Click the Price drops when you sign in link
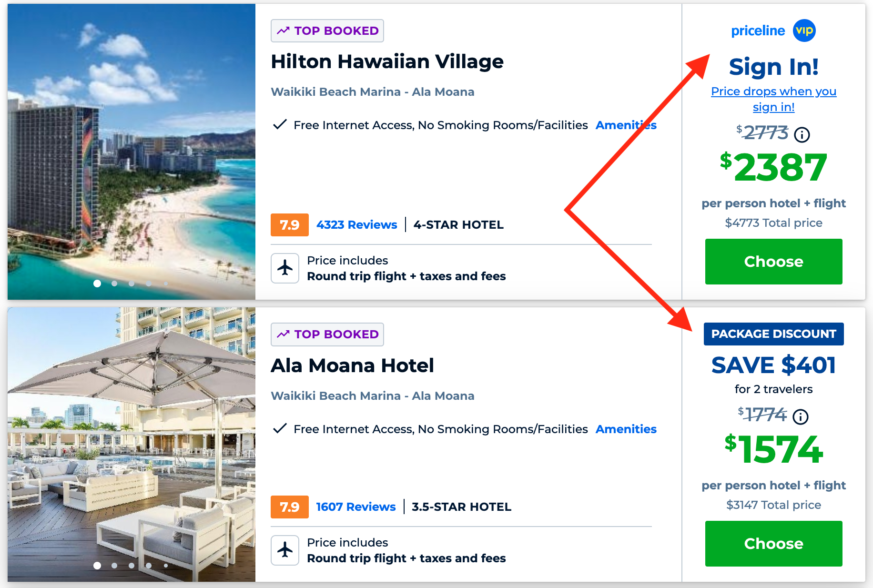Image resolution: width=873 pixels, height=588 pixels. tap(773, 99)
